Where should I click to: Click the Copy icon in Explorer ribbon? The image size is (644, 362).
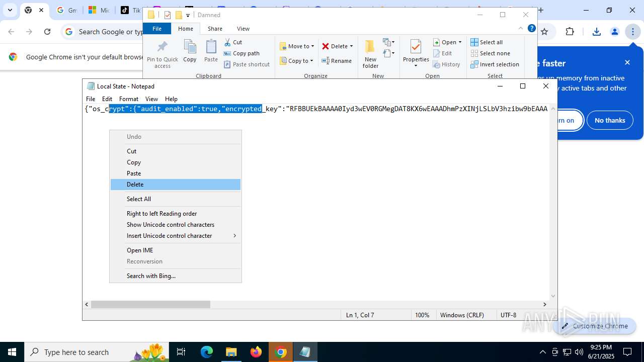(190, 51)
